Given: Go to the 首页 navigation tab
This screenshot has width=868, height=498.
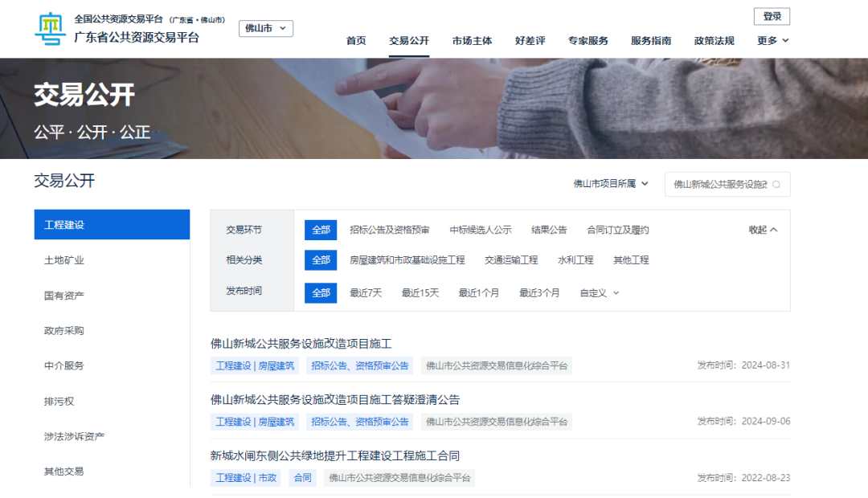Looking at the screenshot, I should click(x=356, y=40).
